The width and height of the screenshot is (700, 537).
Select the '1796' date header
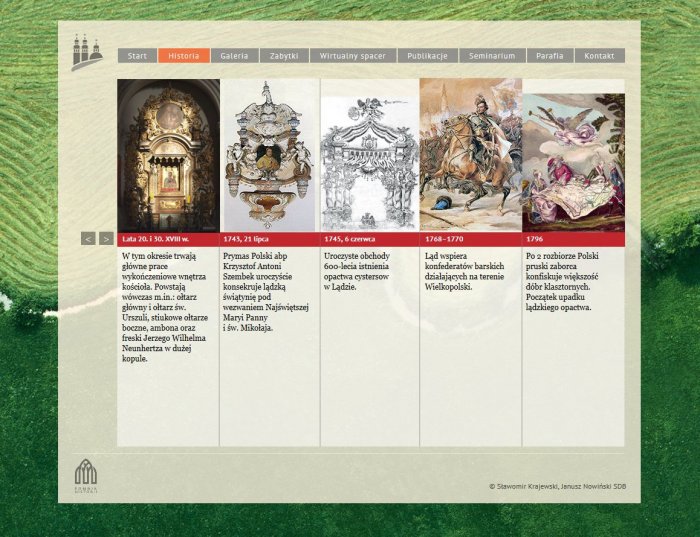(534, 239)
